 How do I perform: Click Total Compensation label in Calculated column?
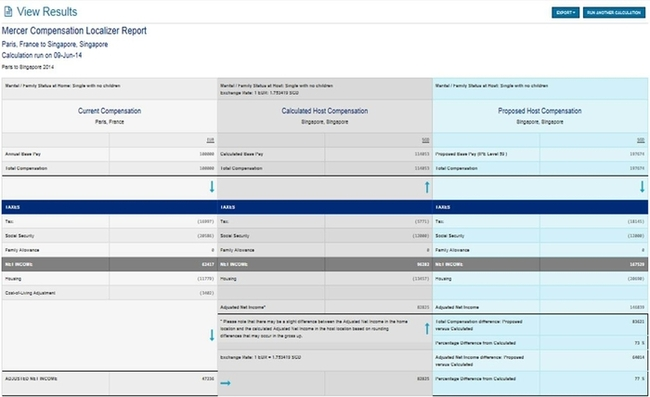[241, 168]
